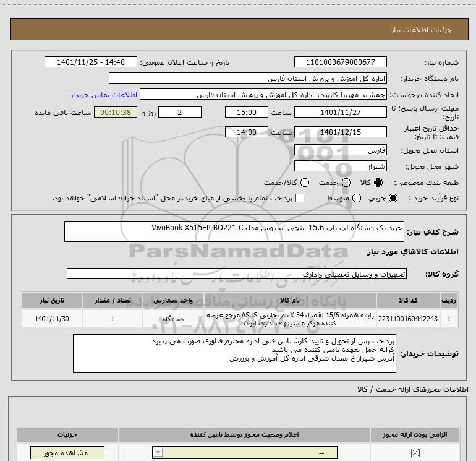Click the request creator field جمشید مهرنیا

coord(263,94)
